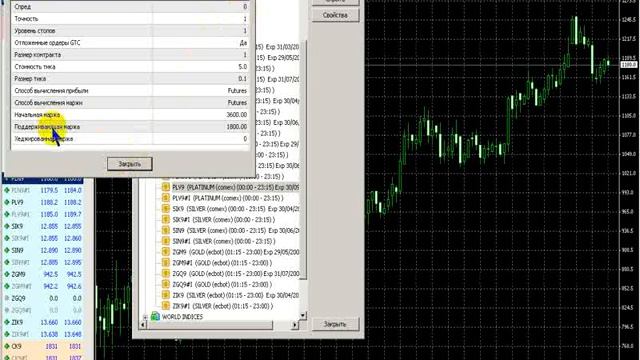Click the ZGQ9 GOLD ecbot symbol icon
Screen dimensions: 640x360
[165, 273]
